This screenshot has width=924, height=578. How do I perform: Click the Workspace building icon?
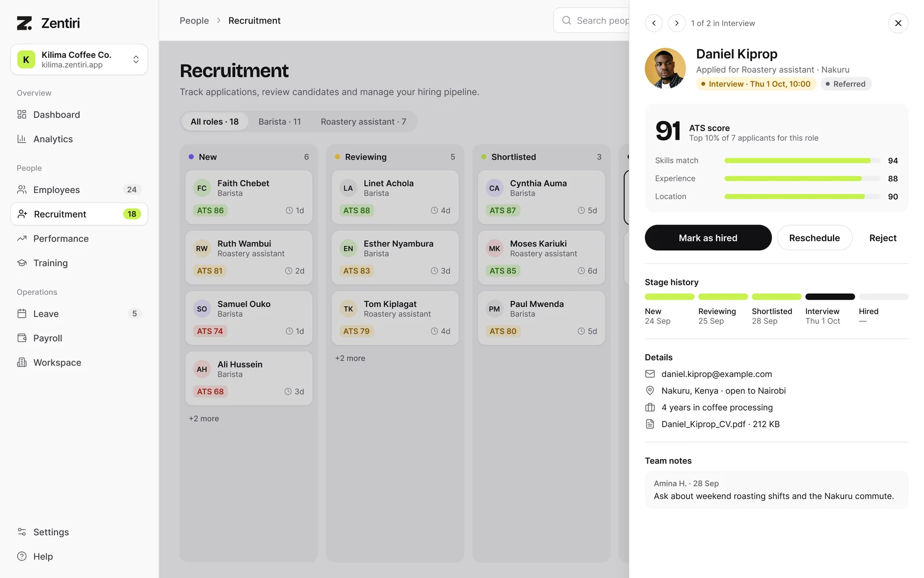click(x=22, y=362)
